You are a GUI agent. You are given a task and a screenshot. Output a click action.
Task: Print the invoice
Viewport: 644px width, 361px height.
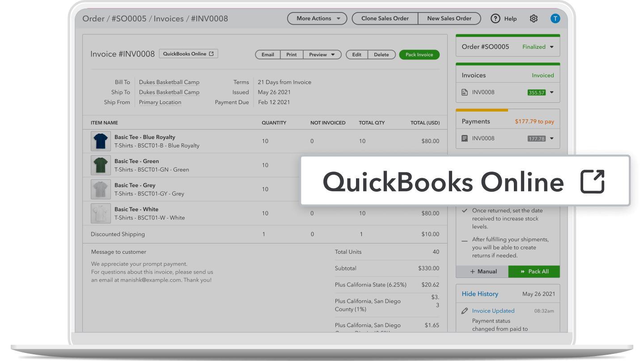[292, 55]
